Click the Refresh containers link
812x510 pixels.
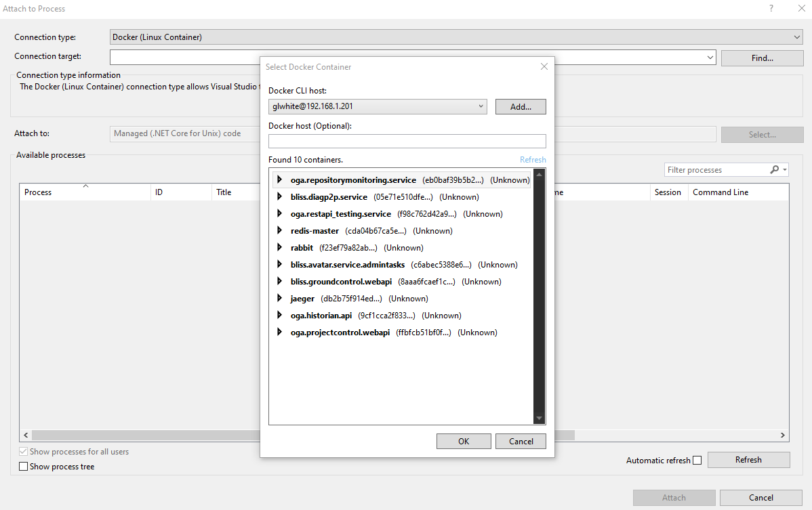tap(533, 160)
